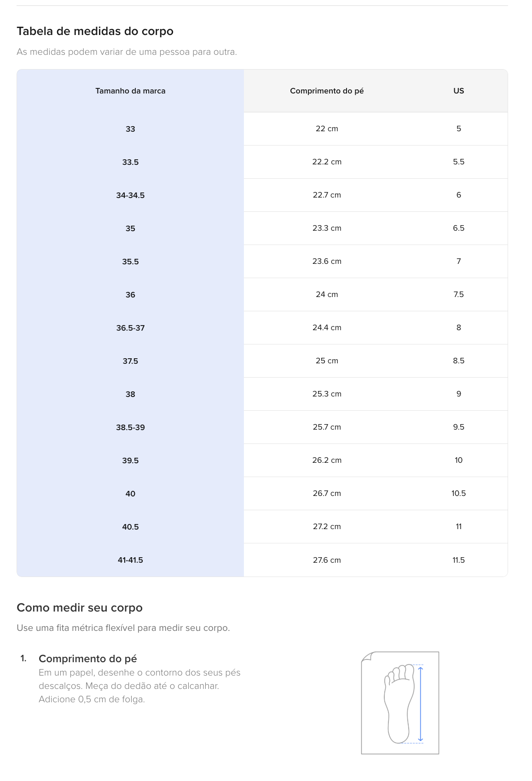The width and height of the screenshot is (532, 781).
Task: Click the Como medir seu corpo heading
Action: click(80, 608)
